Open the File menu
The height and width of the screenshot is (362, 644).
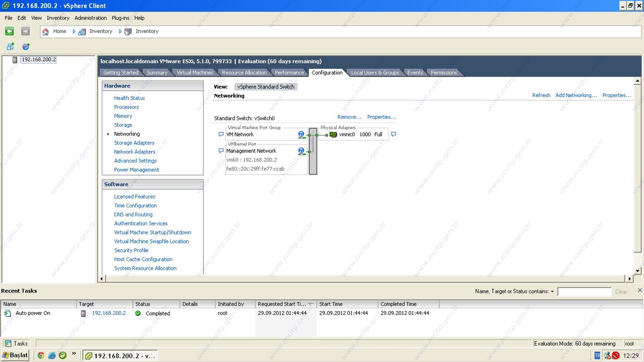(x=8, y=18)
